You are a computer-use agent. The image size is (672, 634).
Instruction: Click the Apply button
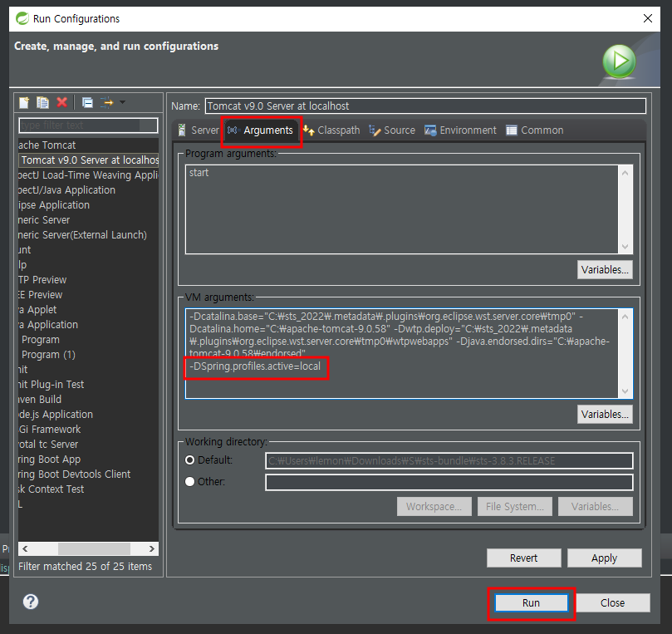click(x=604, y=558)
